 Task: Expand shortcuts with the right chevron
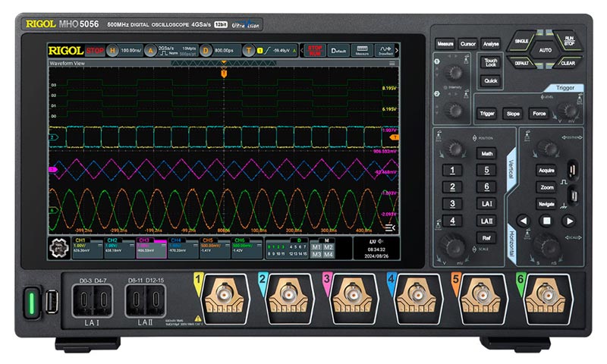tap(397, 50)
